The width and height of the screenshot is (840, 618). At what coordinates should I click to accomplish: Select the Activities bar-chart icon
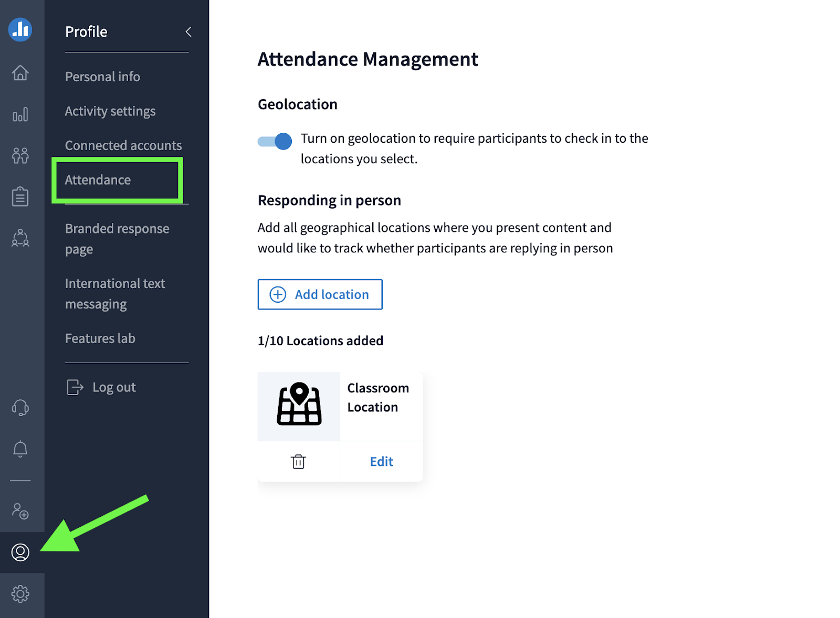point(20,114)
